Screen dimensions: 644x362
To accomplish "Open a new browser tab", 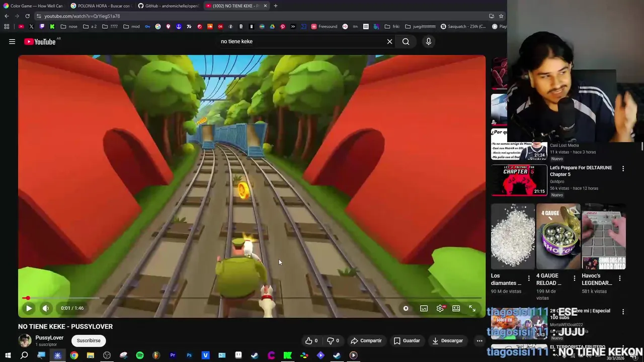I will 276,6.
